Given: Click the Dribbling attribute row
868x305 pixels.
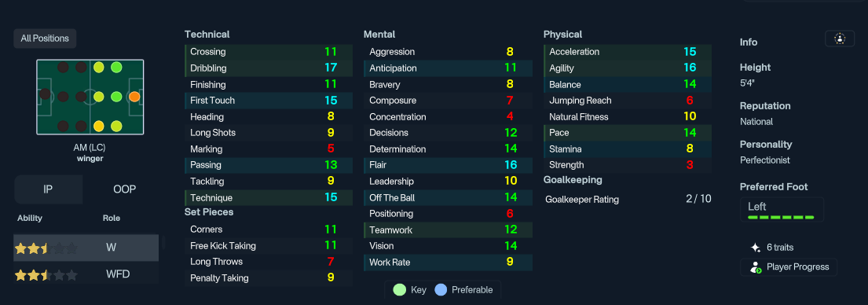Looking at the screenshot, I should coord(269,68).
